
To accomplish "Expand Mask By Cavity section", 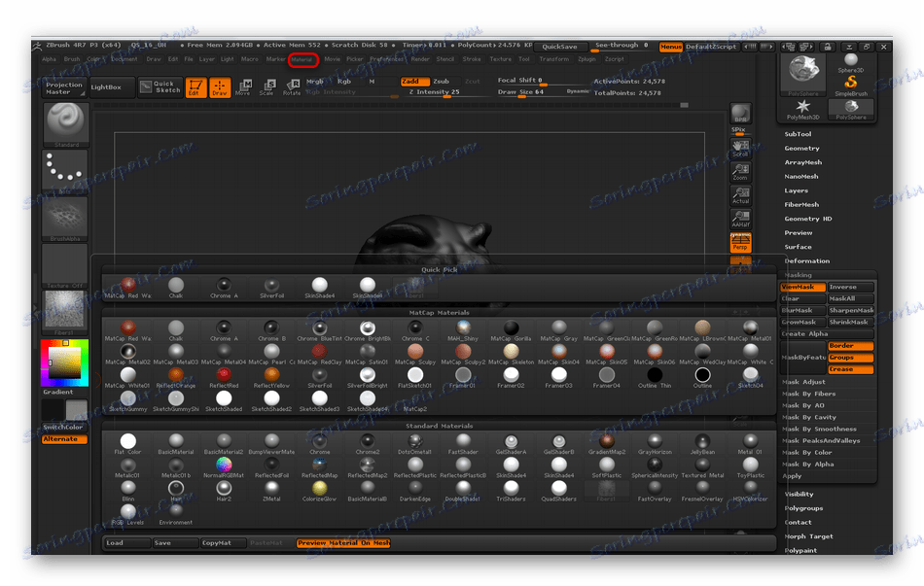I will point(809,417).
